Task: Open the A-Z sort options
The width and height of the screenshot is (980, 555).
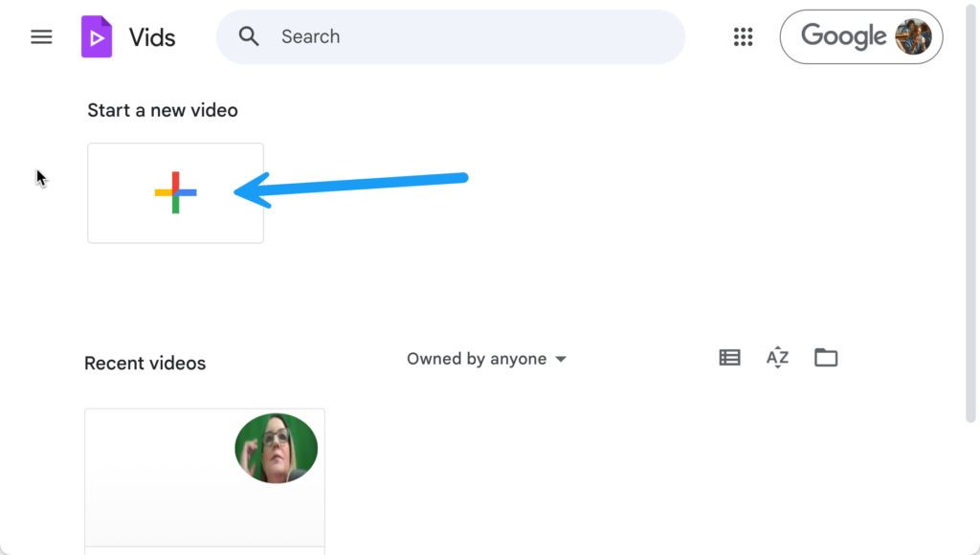Action: [777, 358]
